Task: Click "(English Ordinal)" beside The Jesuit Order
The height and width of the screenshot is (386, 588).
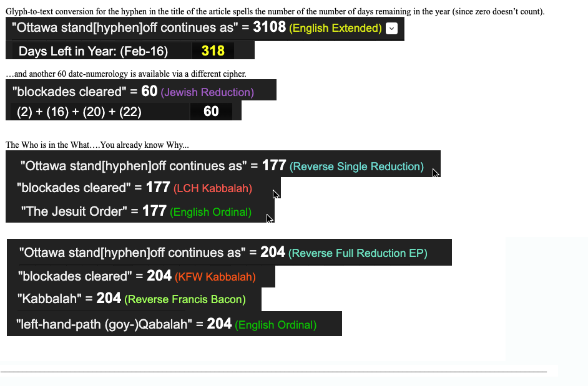Action: 211,212
